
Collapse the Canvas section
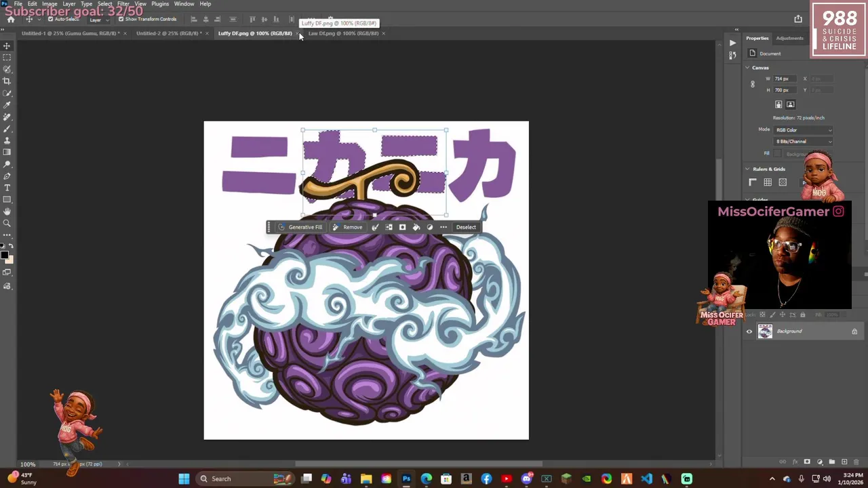click(x=747, y=68)
